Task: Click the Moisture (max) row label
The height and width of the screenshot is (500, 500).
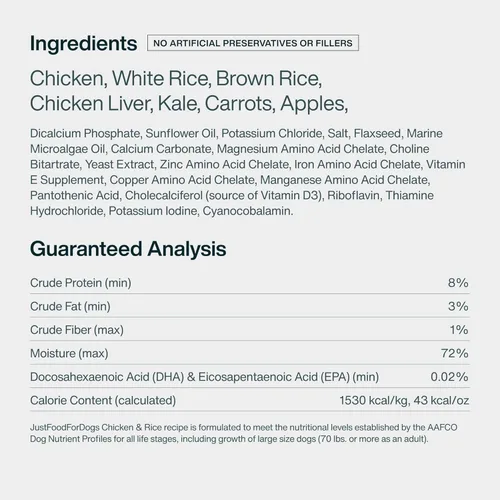Action: [69, 353]
